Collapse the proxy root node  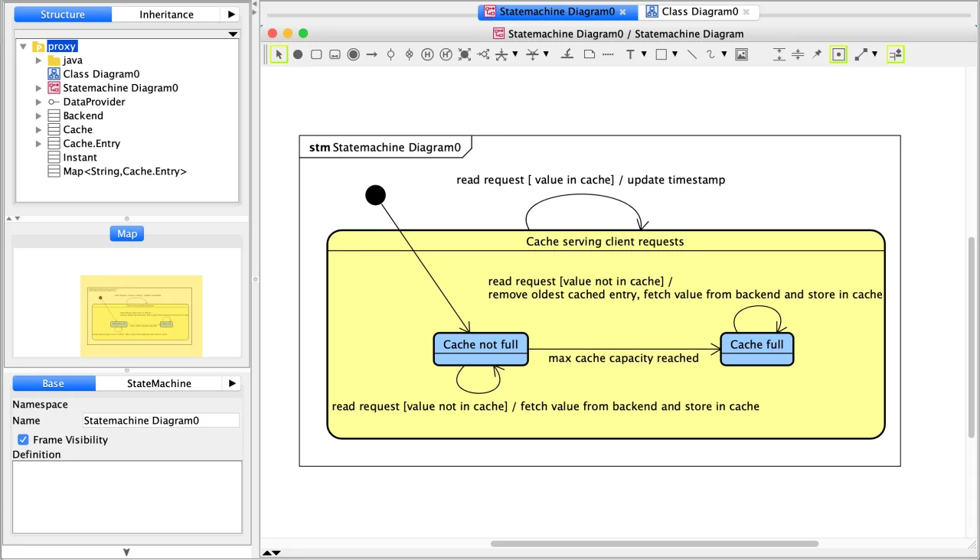click(x=24, y=47)
